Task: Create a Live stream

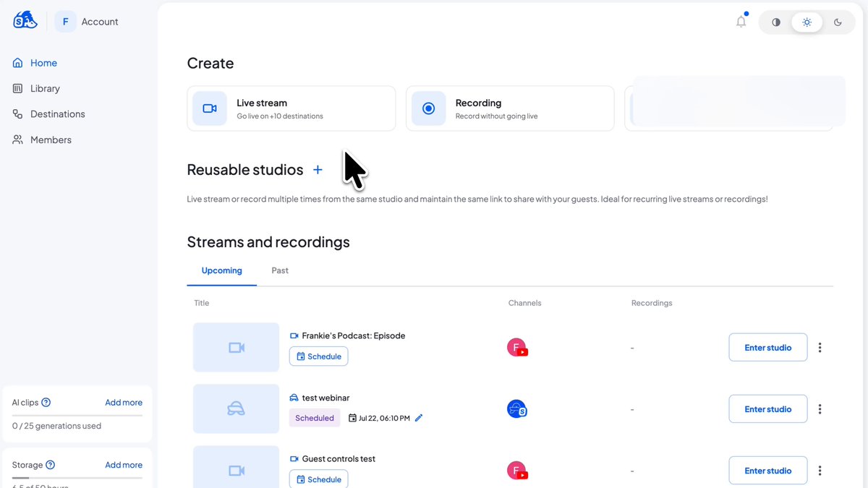Action: [x=292, y=108]
